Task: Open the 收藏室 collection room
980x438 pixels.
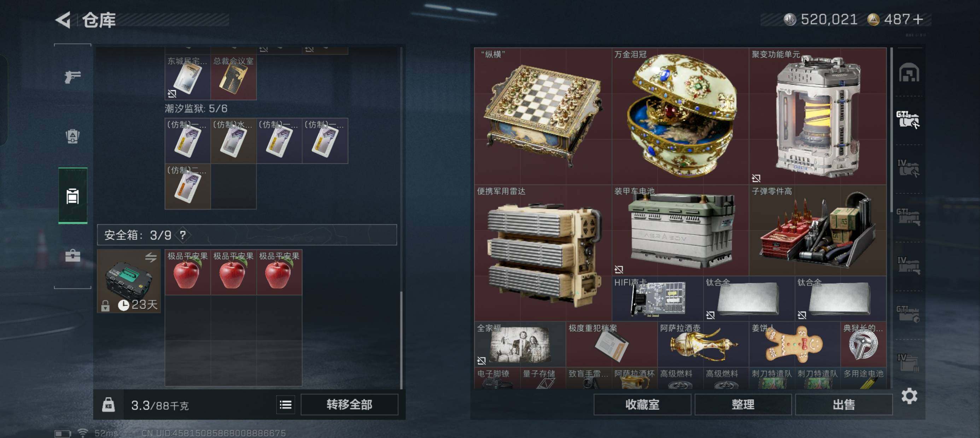Action: 642,404
